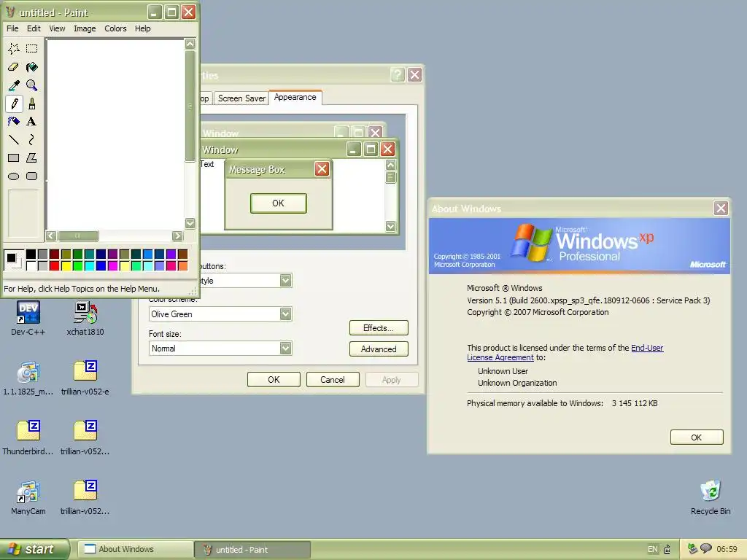Open the xchat1810 desktop icon

pyautogui.click(x=85, y=318)
